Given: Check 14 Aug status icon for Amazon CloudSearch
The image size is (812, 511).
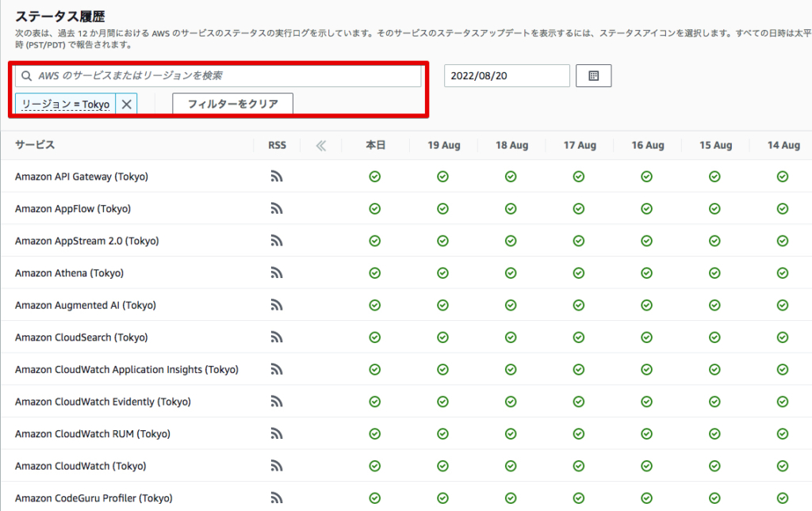Looking at the screenshot, I should [783, 337].
